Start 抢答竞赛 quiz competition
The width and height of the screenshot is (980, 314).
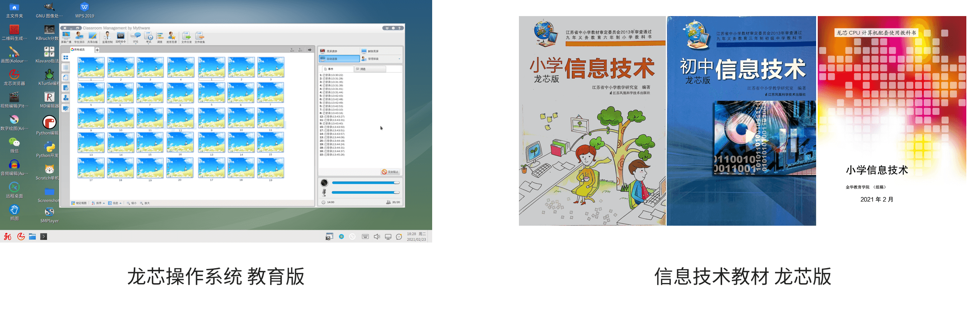tap(171, 37)
